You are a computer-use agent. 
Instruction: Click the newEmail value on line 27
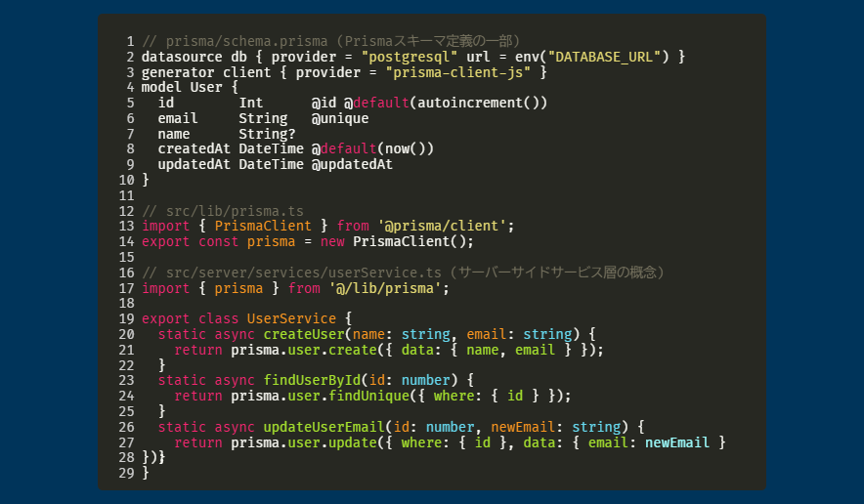[676, 442]
